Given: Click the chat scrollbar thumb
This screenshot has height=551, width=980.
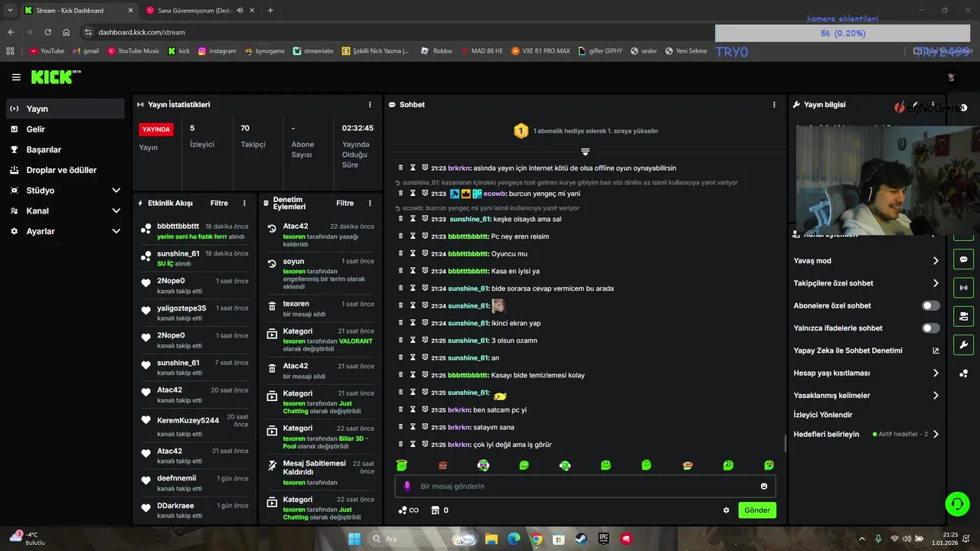Looking at the screenshot, I should pos(785,443).
